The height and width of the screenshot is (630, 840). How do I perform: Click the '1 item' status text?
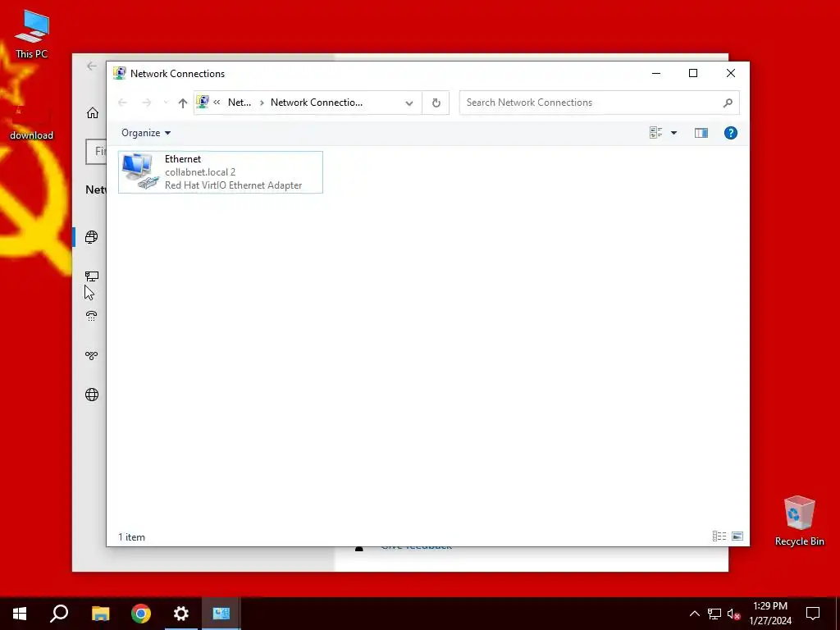132,536
